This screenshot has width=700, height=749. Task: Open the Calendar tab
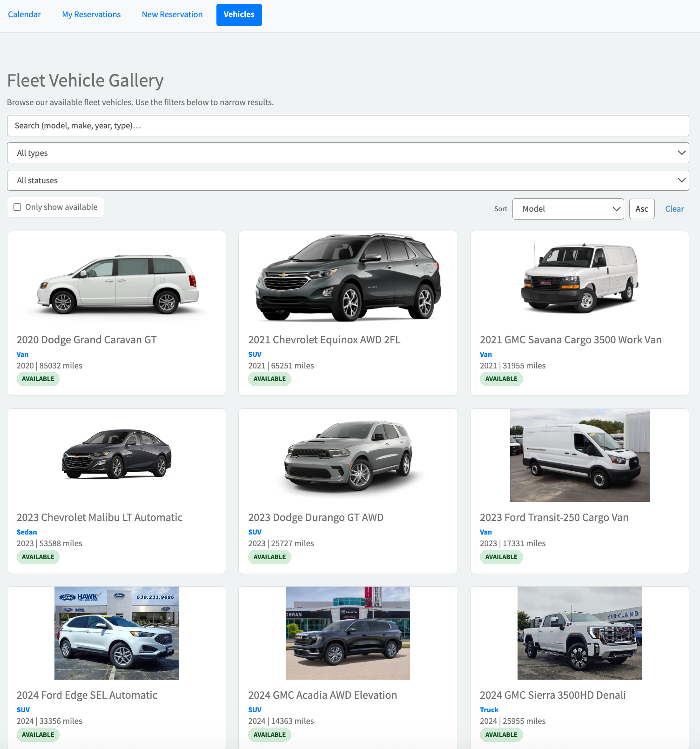tap(24, 14)
